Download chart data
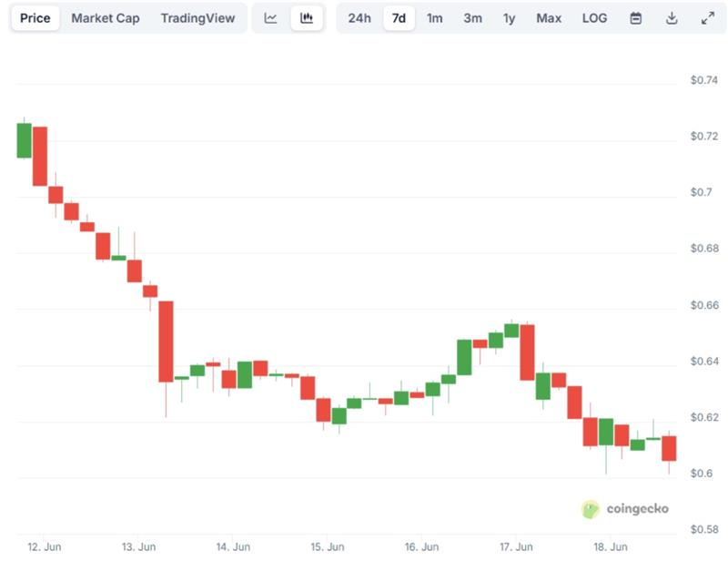 (672, 18)
